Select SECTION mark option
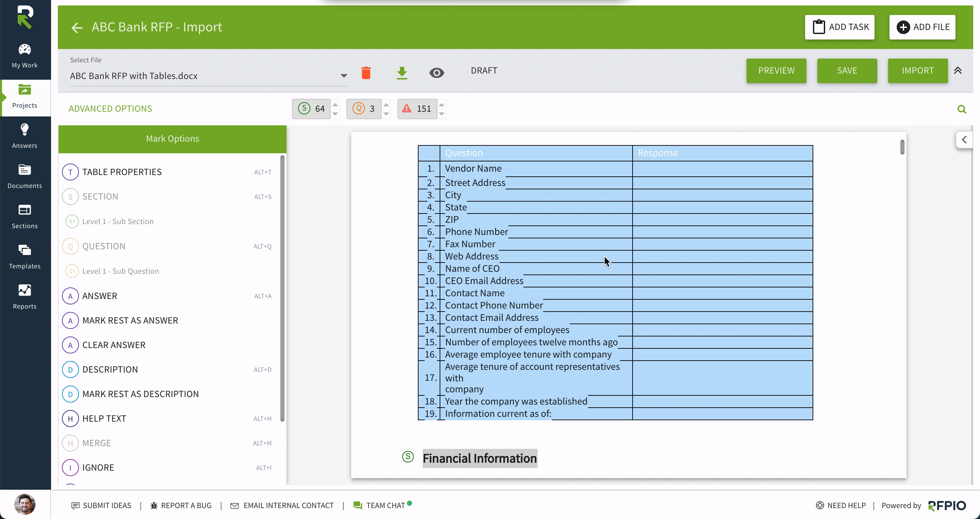The height and width of the screenshot is (519, 980). (x=167, y=196)
